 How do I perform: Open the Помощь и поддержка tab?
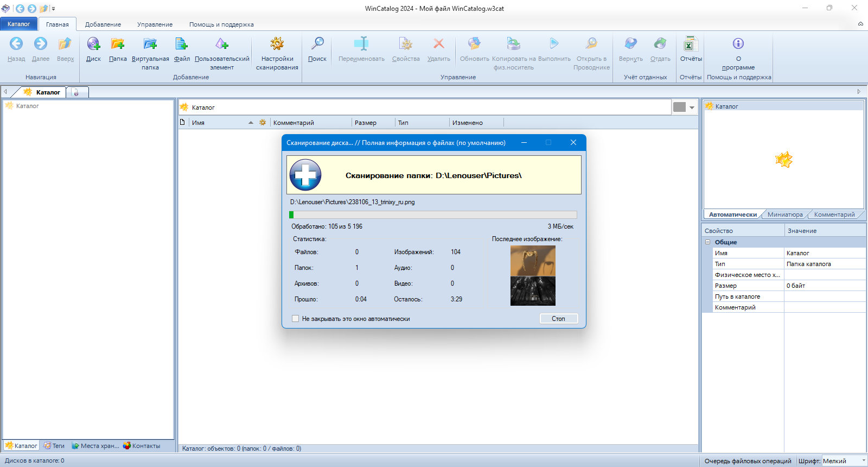pos(221,24)
